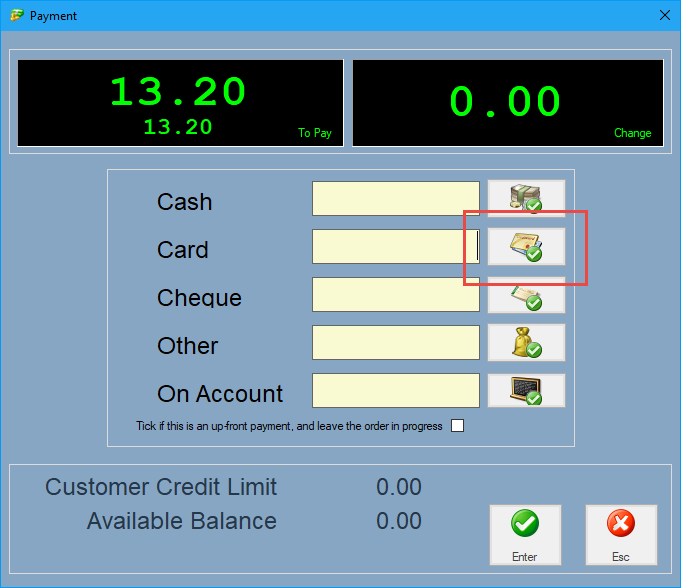Click the Change amount display panel
This screenshot has width=681, height=588.
pyautogui.click(x=508, y=103)
